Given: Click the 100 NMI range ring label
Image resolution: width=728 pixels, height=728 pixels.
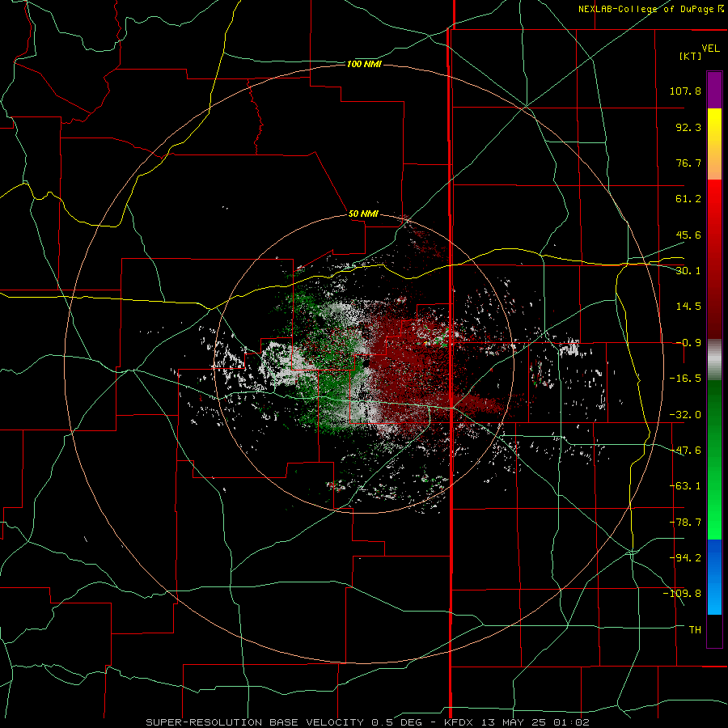Looking at the screenshot, I should tap(364, 64).
